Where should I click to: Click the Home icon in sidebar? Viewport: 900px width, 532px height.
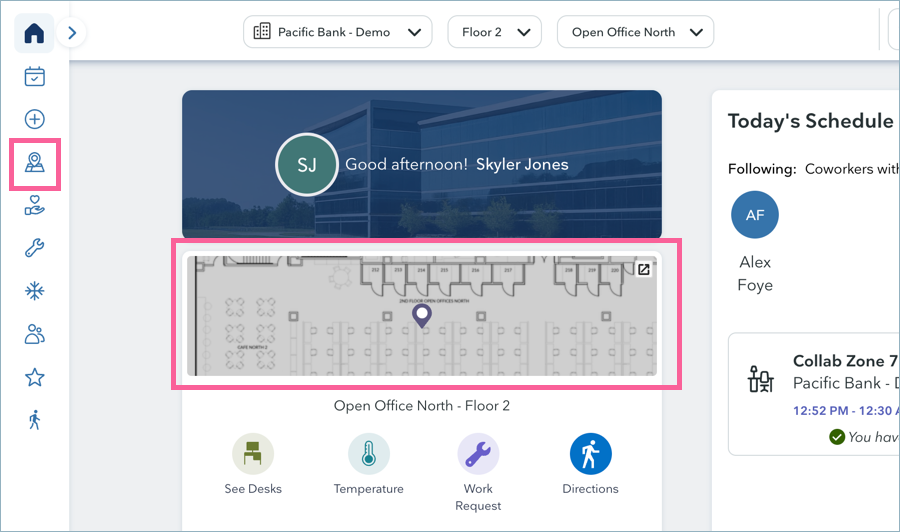(x=34, y=33)
